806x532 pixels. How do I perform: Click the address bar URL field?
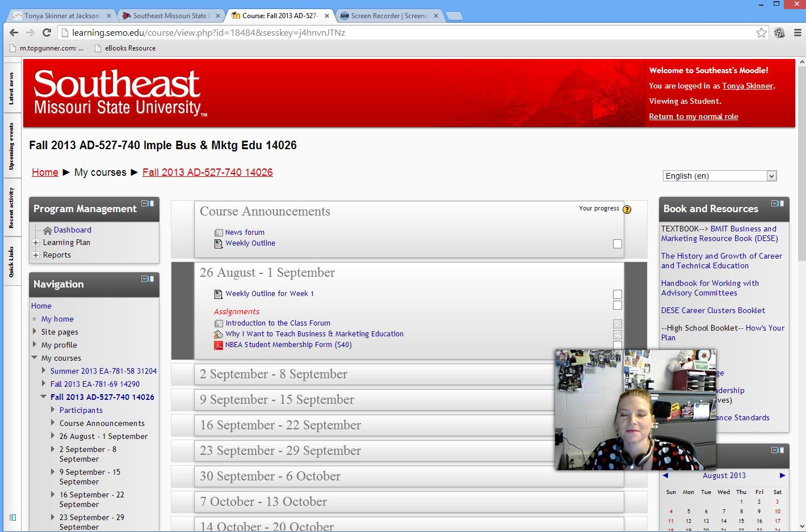(x=341, y=32)
